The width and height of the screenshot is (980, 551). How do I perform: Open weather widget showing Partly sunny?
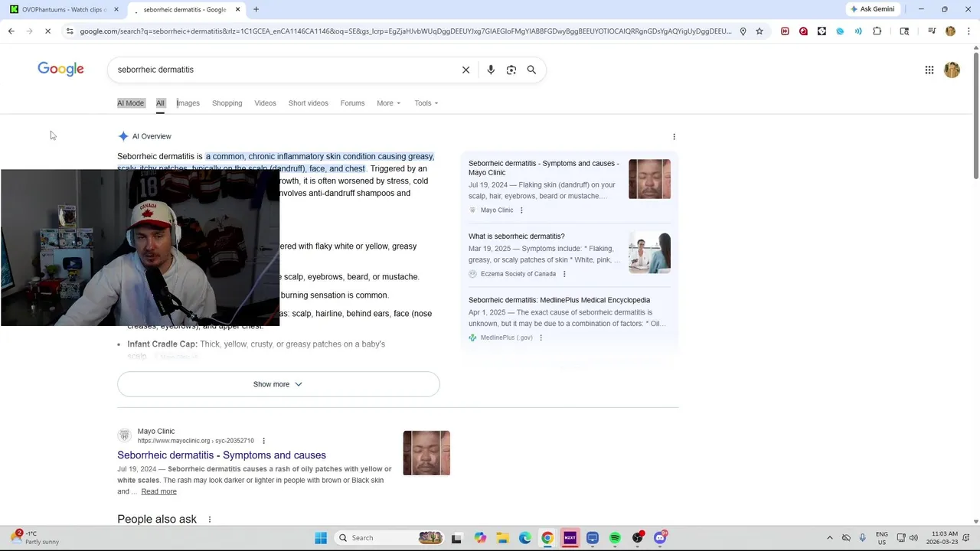[35, 538]
